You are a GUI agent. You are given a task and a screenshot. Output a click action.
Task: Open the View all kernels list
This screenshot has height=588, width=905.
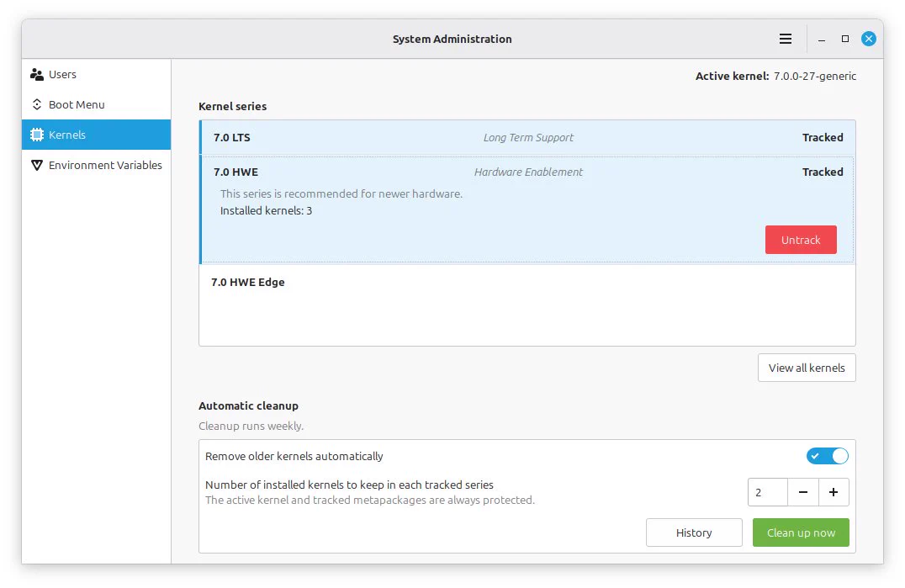click(807, 368)
